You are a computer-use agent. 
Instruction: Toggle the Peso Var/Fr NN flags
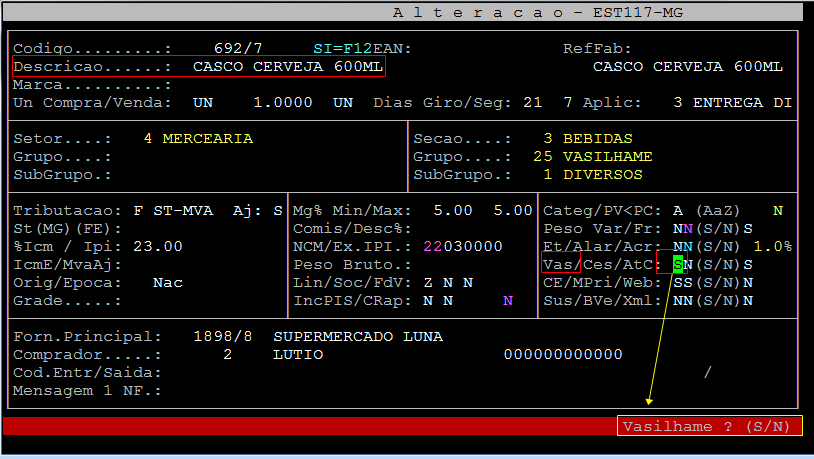(x=683, y=228)
